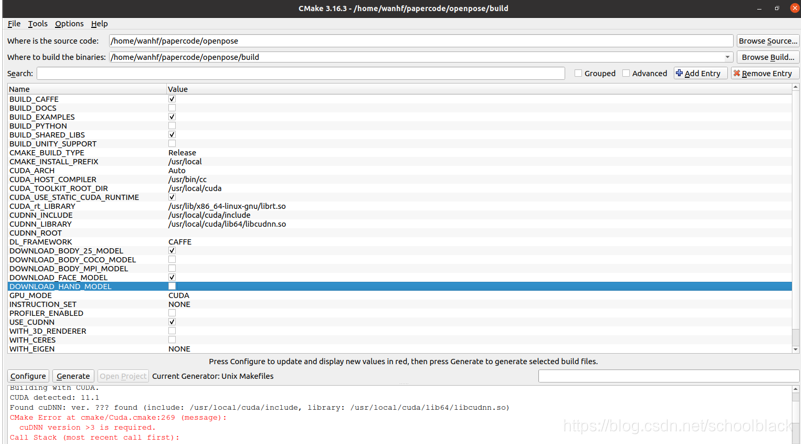
Task: Check DOWNLOAD_BODY_MPI_MODEL checkbox
Action: tap(172, 269)
